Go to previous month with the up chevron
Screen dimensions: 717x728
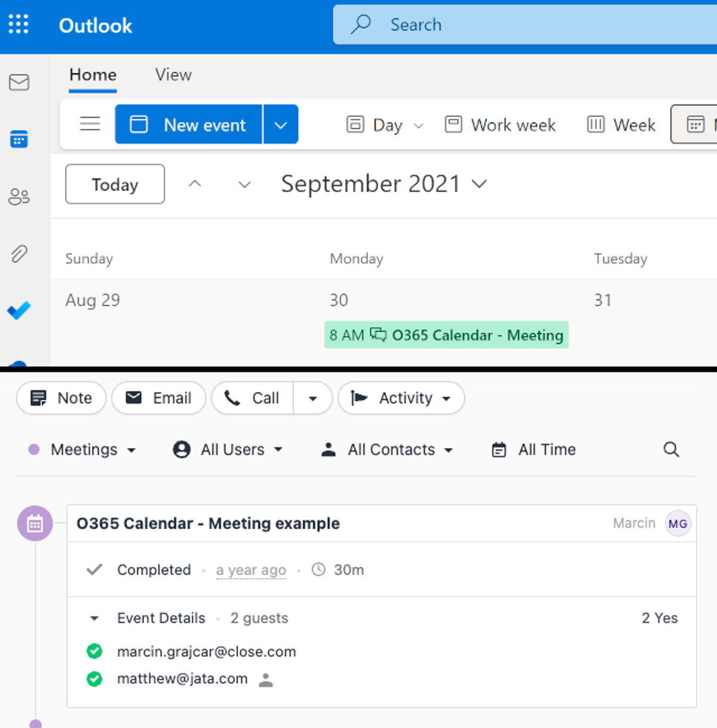click(x=195, y=184)
